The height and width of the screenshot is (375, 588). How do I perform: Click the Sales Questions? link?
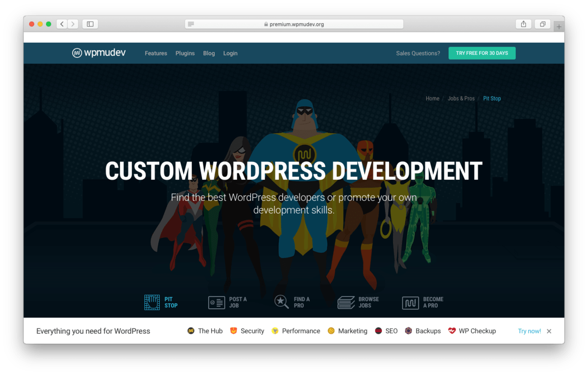click(418, 53)
